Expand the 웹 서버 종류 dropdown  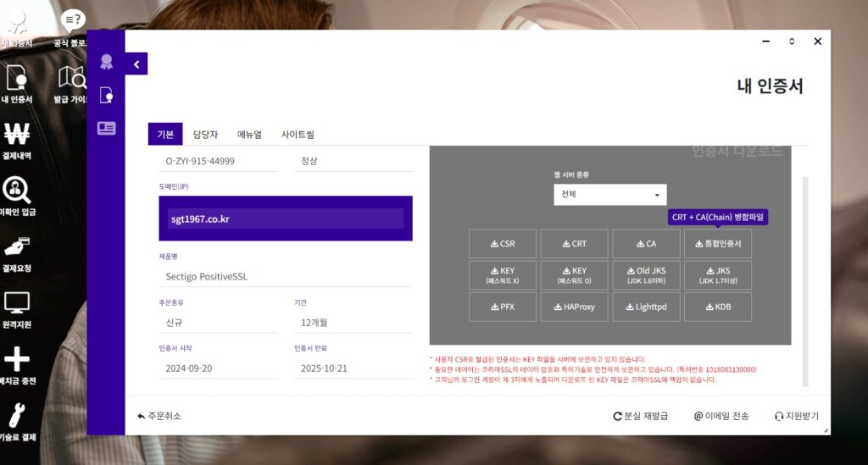tap(609, 195)
